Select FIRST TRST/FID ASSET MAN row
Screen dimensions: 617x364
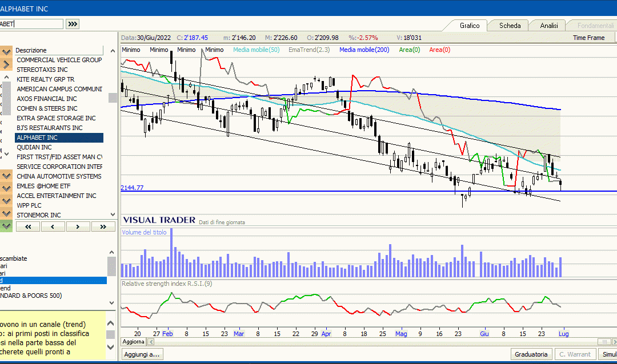pyautogui.click(x=59, y=157)
